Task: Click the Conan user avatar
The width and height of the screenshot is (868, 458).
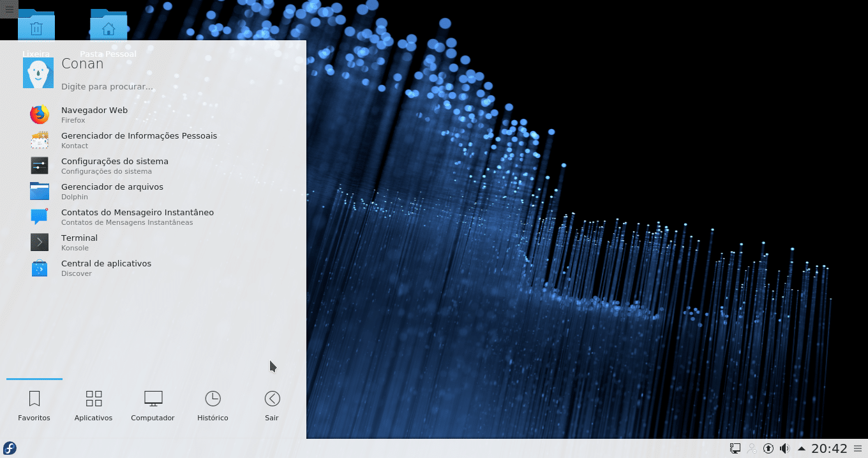Action: [x=38, y=73]
